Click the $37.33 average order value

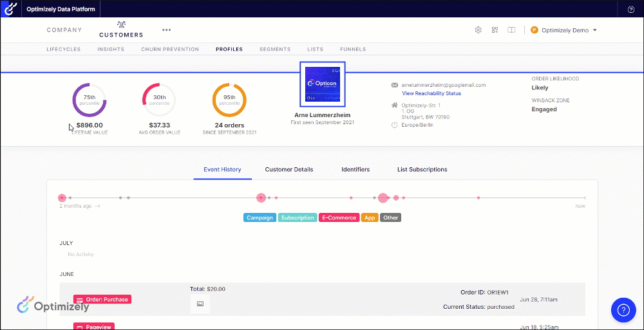click(159, 125)
